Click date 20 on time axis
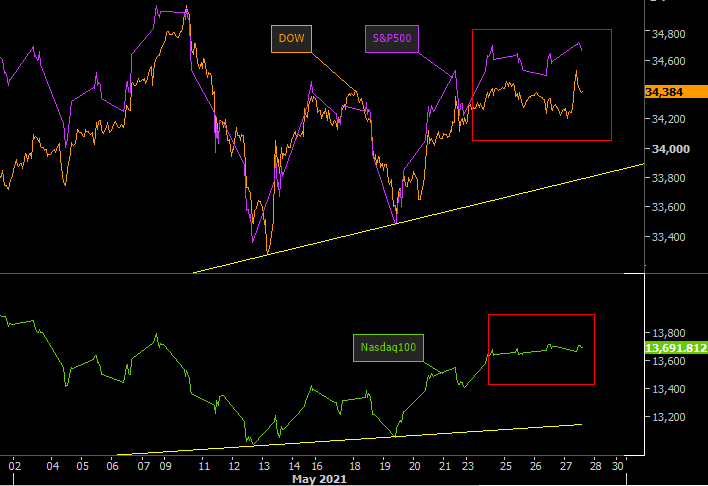Image resolution: width=708 pixels, height=486 pixels. 415,466
